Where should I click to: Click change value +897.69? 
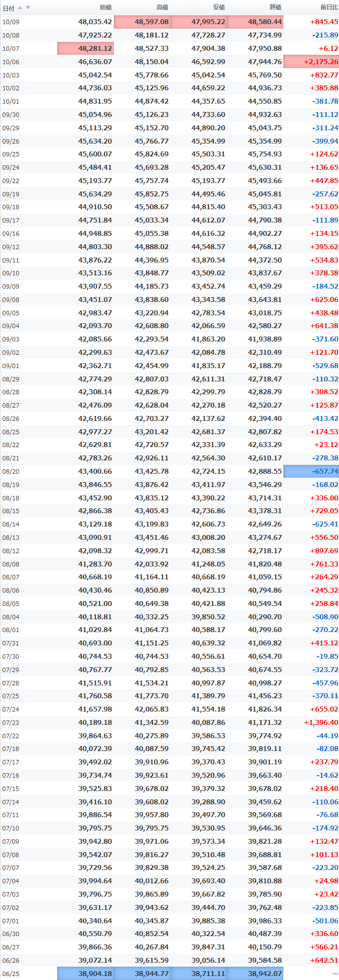click(x=324, y=551)
